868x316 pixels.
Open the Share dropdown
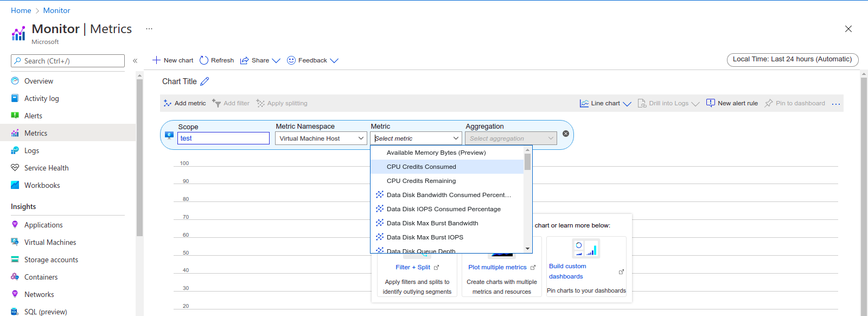260,60
